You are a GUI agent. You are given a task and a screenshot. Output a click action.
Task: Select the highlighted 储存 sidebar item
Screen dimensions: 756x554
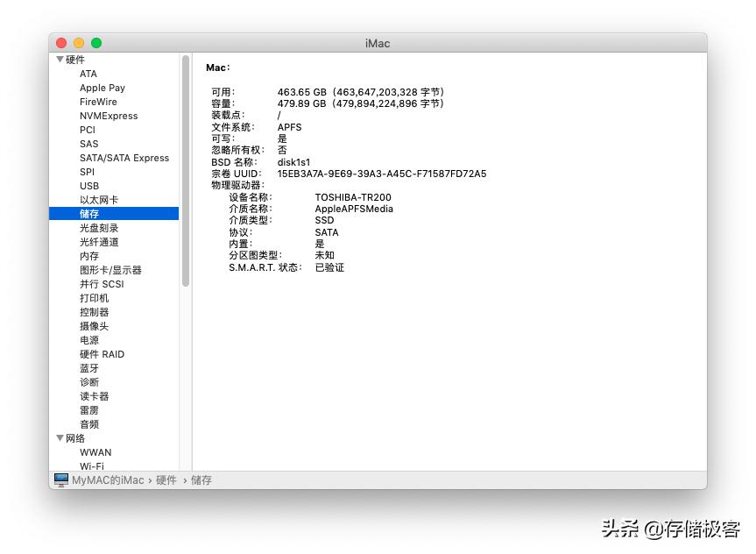pyautogui.click(x=89, y=214)
